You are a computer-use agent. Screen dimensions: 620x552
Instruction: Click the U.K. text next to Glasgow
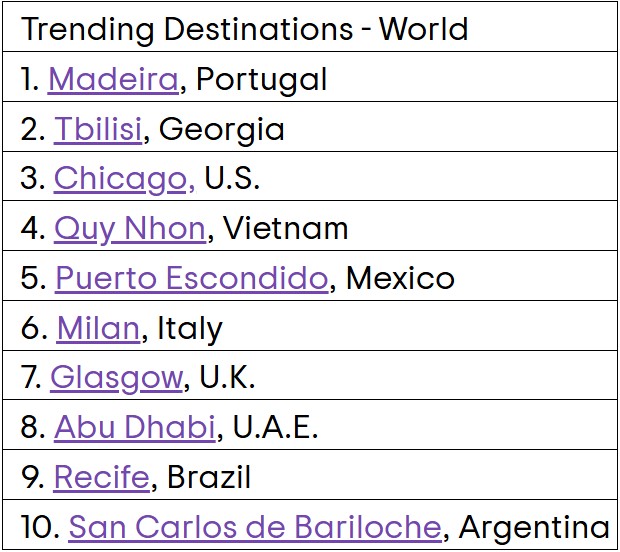tap(228, 377)
